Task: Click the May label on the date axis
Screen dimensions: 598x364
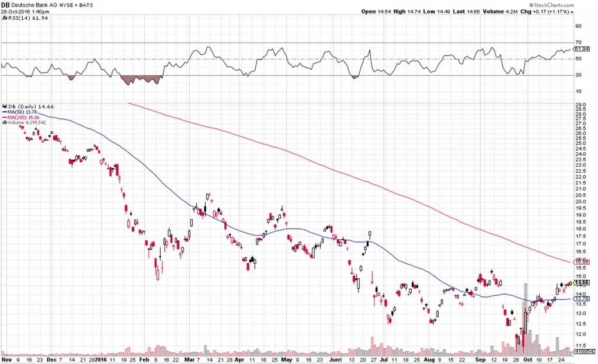Action: coord(286,359)
